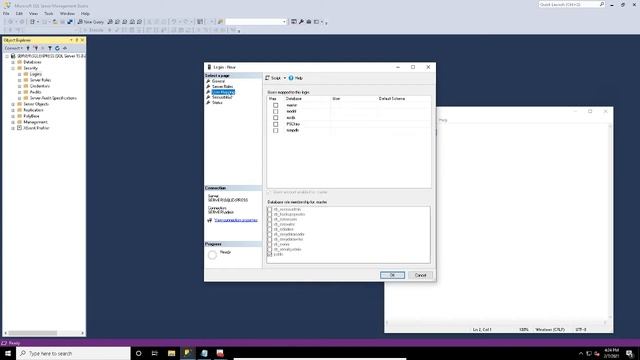The width and height of the screenshot is (640, 360).
Task: Open the Script dropdown arrow in the dialog
Action: click(x=284, y=78)
